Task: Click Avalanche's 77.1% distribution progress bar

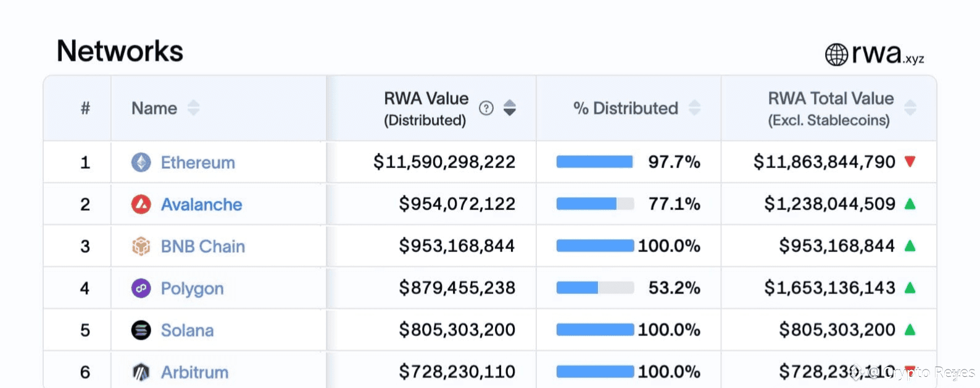Action: point(595,204)
